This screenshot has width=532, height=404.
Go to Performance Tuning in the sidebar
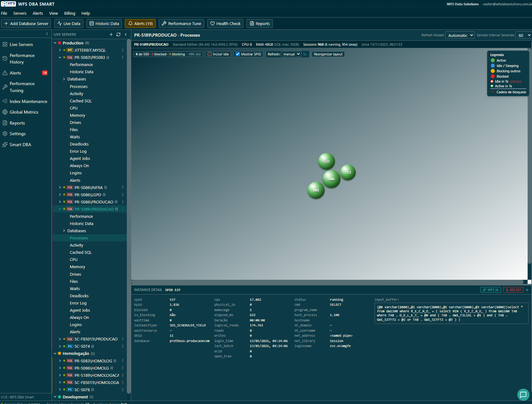22,87
